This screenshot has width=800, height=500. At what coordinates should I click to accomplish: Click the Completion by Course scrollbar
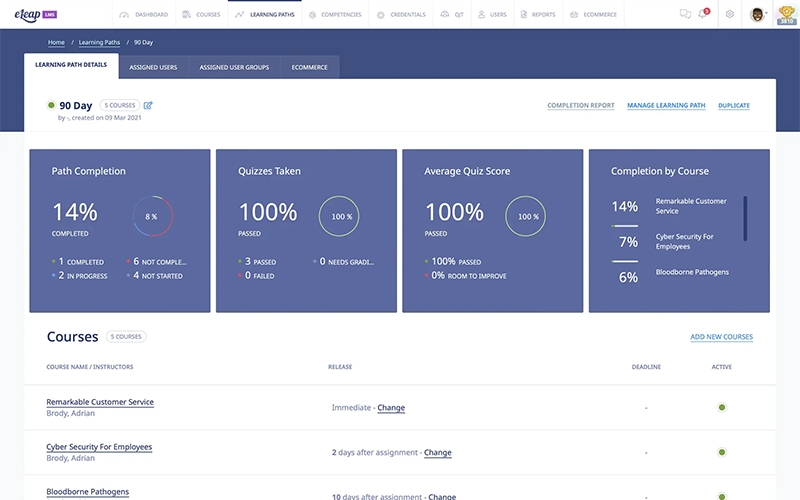tap(745, 218)
